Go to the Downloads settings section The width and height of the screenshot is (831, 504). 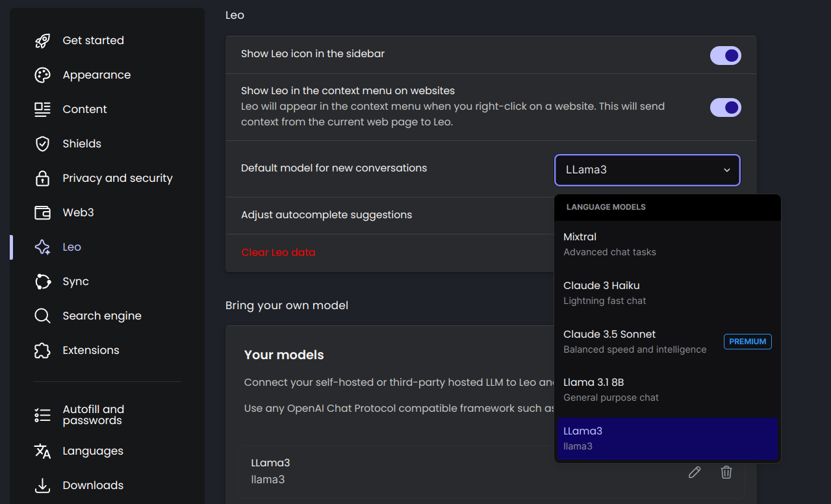coord(93,486)
